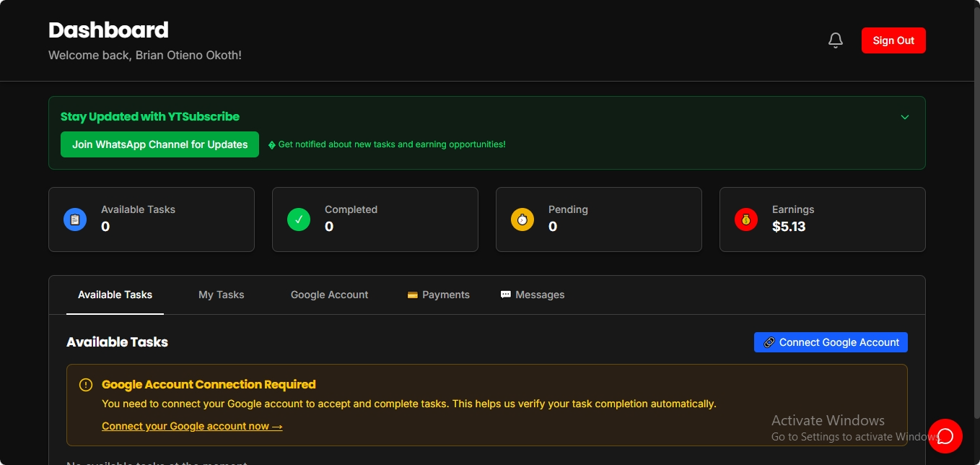The image size is (980, 465).
Task: Click the warning icon on the connection notice
Action: 86,384
